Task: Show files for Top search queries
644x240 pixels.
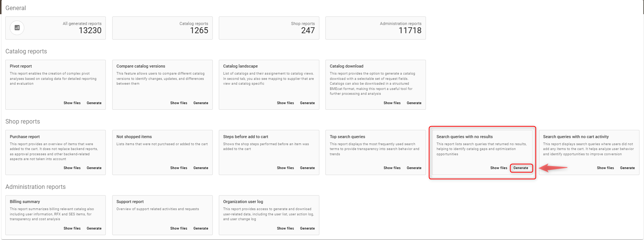Action: (x=392, y=168)
